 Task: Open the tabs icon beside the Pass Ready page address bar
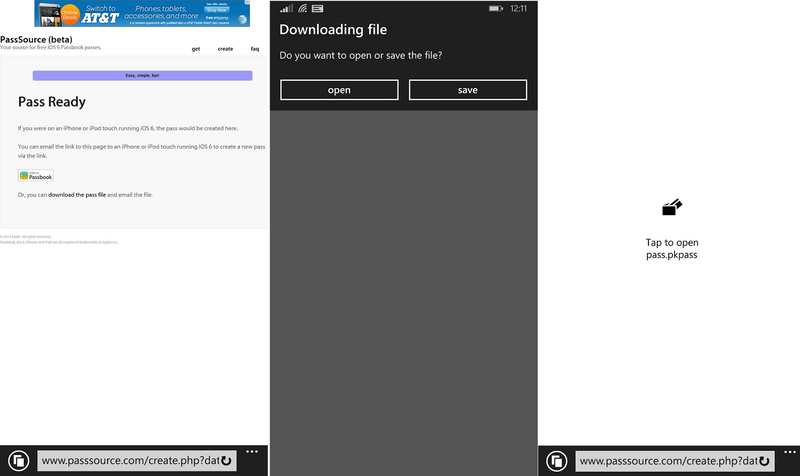[x=17, y=461]
